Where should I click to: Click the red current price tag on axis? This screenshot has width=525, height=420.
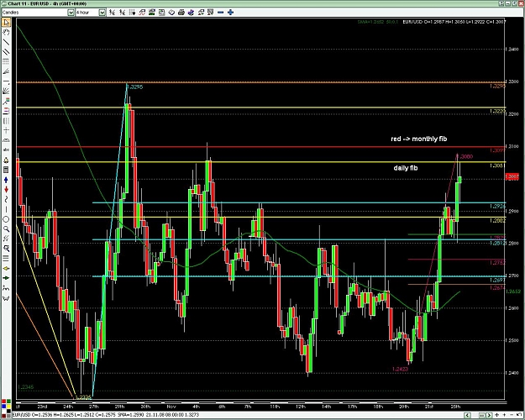pos(512,176)
